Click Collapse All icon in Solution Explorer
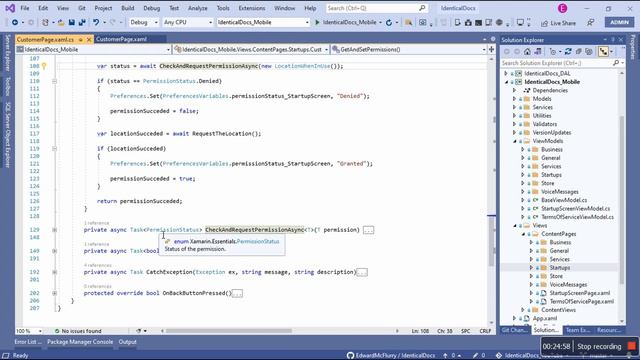 [x=578, y=52]
